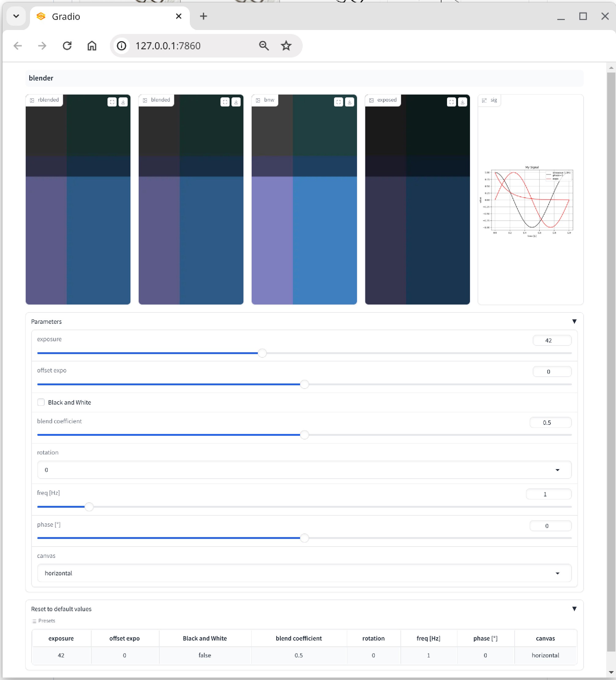Click the blend coefficient slider handle
Viewport: 616px width, 680px height.
pos(304,435)
